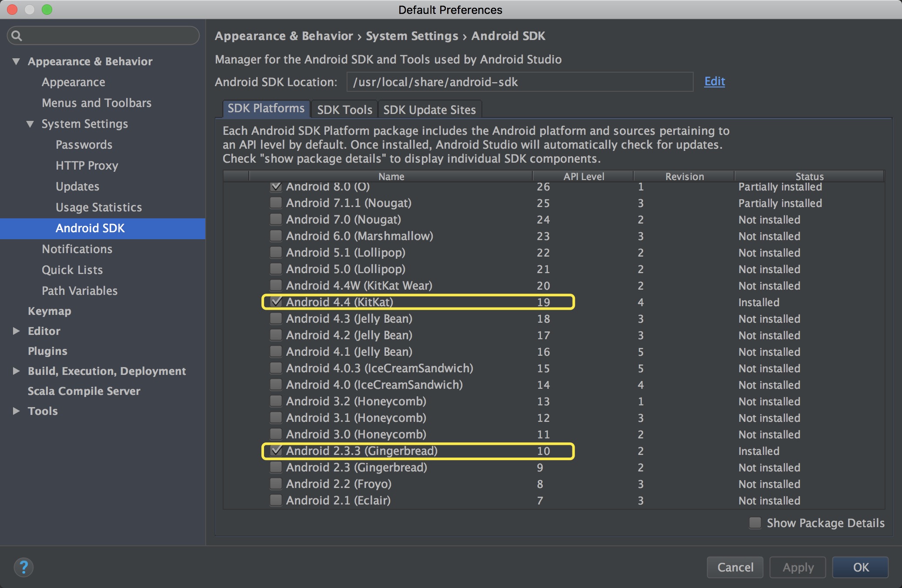The height and width of the screenshot is (588, 902).
Task: Check Android 4.4W (KitKat Wear) checkbox
Action: [276, 286]
